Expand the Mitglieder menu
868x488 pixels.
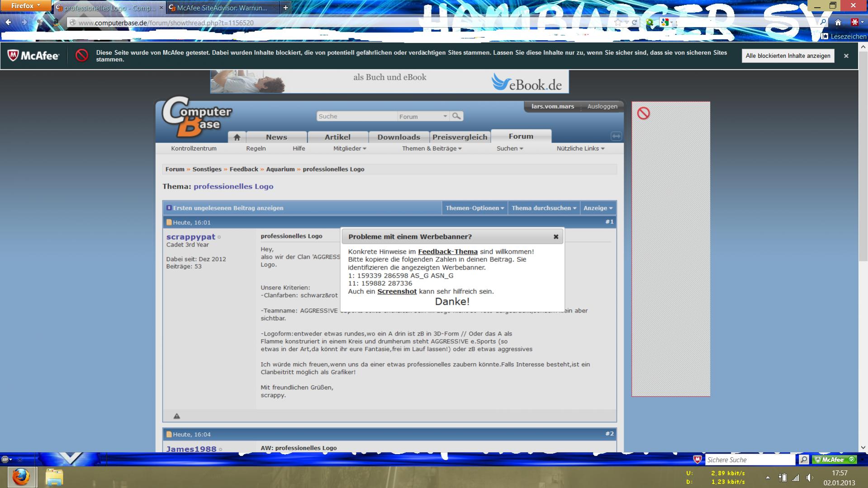pyautogui.click(x=350, y=148)
